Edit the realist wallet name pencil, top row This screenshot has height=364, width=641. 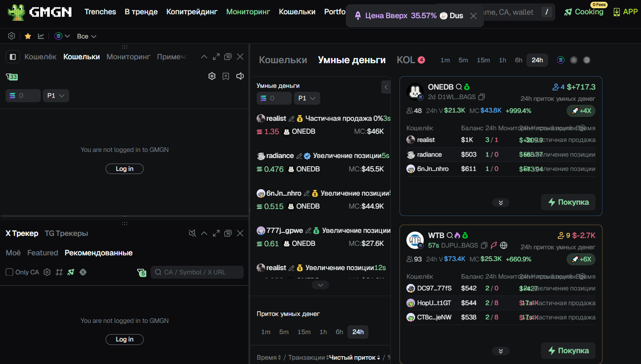(x=292, y=119)
